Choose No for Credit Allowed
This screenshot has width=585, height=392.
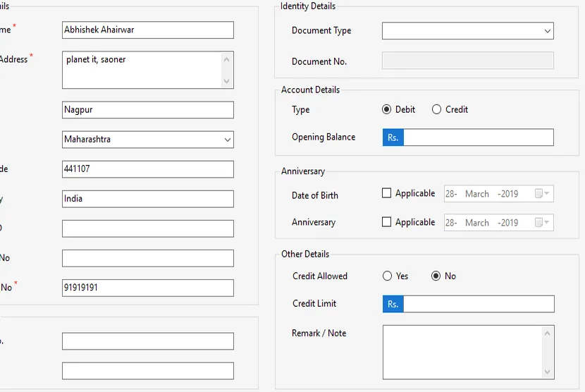click(x=436, y=276)
